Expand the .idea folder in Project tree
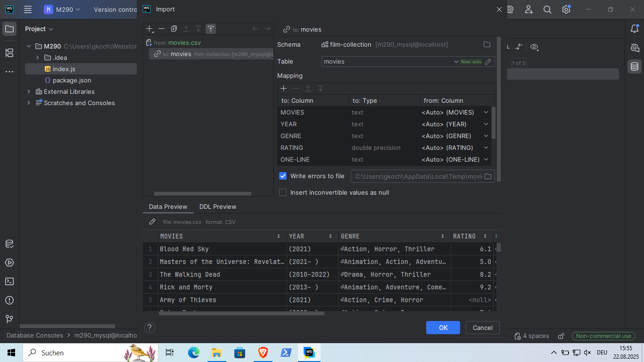Image resolution: width=644 pixels, height=362 pixels. tap(38, 58)
